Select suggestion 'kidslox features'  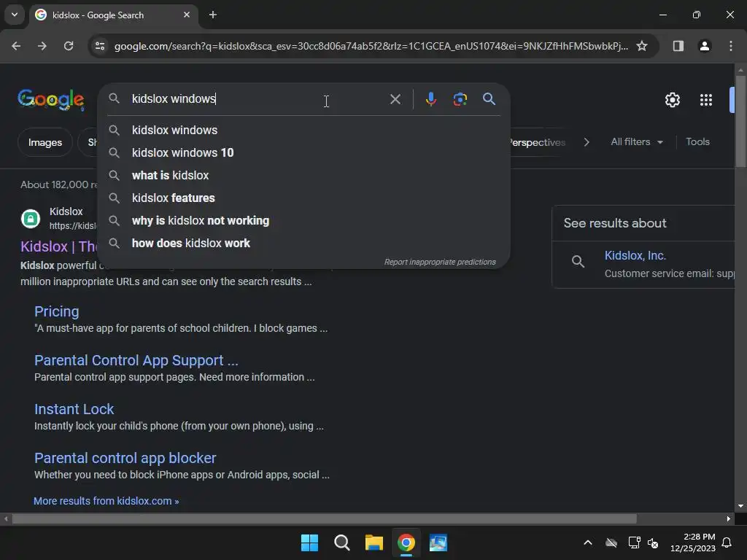[x=303, y=198]
